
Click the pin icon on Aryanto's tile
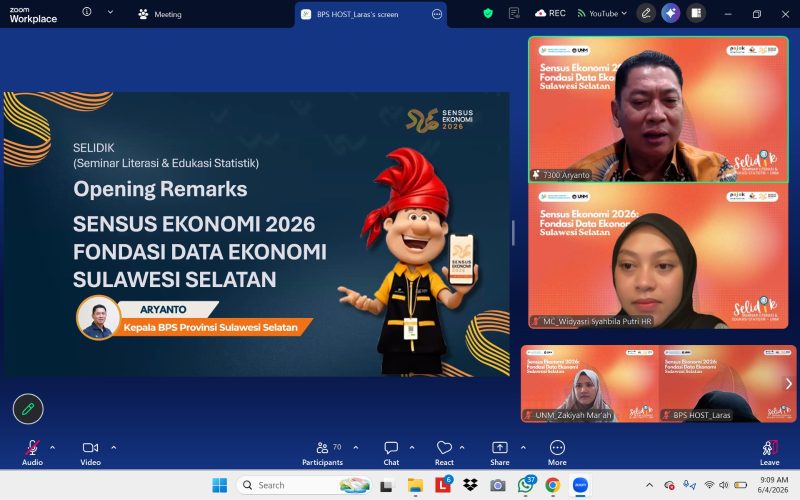(536, 174)
